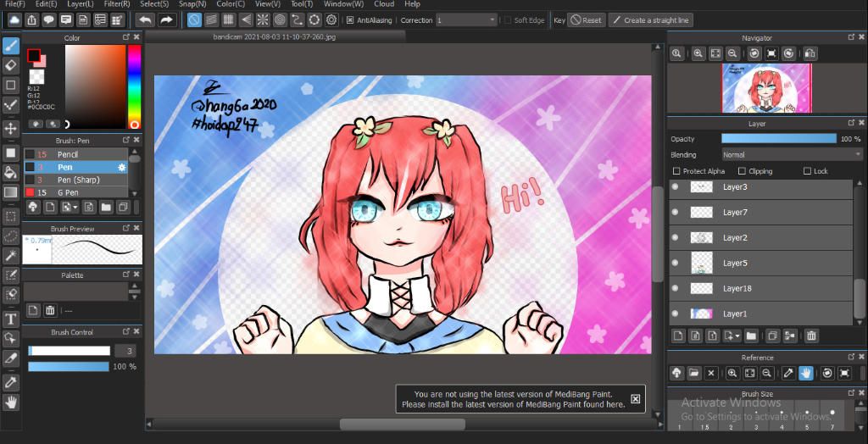Click the Redo arrow in toolbar

pyautogui.click(x=166, y=20)
